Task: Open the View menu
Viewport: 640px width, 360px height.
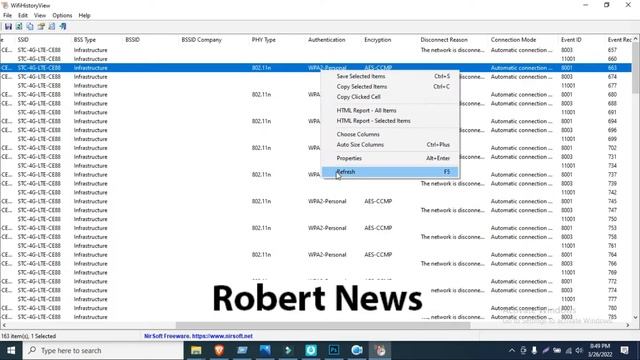Action: tap(40, 16)
